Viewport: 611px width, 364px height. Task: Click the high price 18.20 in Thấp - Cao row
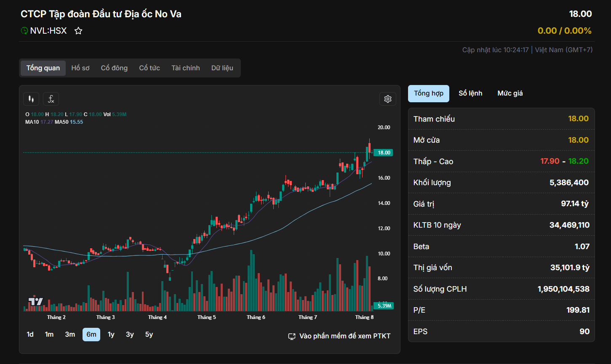579,161
